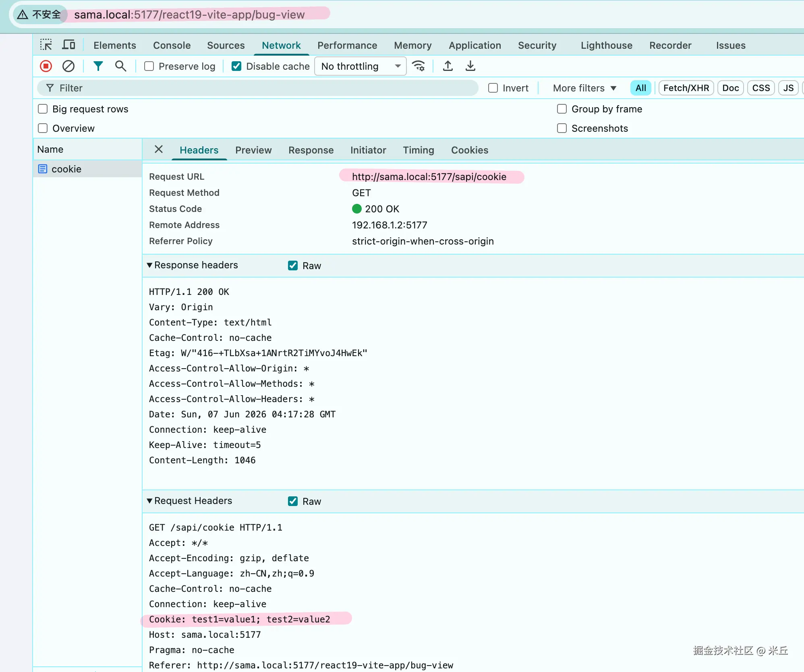Open the Cookies detail tab
The image size is (804, 672).
[470, 150]
